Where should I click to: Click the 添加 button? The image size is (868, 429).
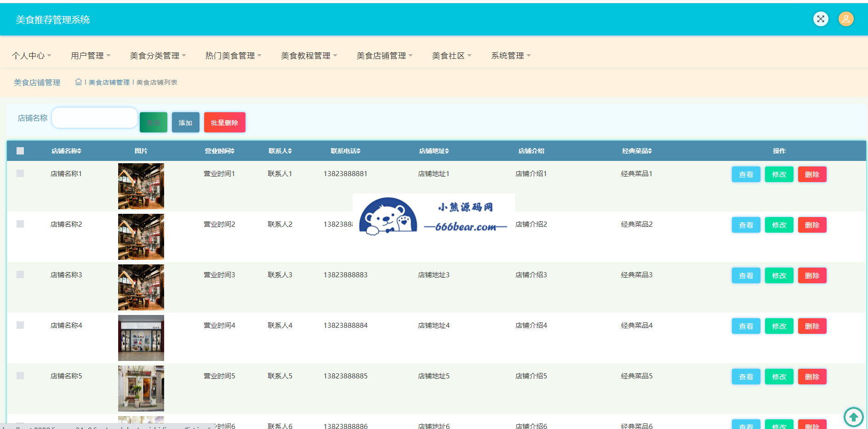(186, 122)
